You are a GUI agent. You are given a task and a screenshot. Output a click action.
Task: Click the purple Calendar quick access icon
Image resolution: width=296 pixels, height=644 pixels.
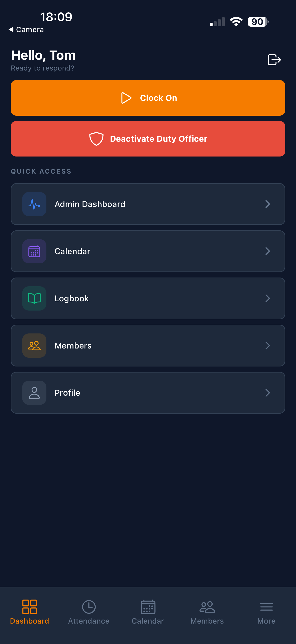(34, 251)
